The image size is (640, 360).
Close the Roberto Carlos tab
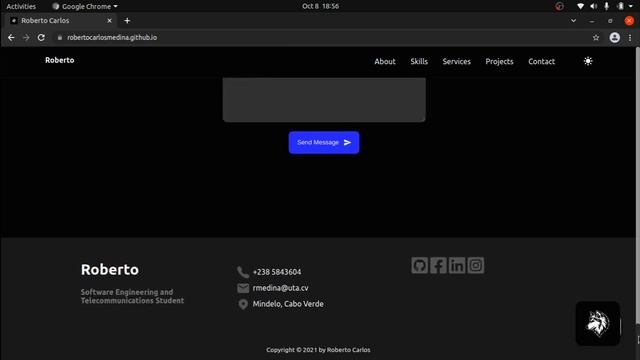109,20
